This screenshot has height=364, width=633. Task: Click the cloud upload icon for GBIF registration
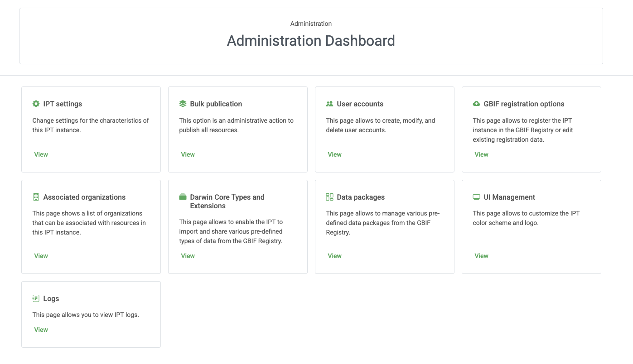(476, 104)
